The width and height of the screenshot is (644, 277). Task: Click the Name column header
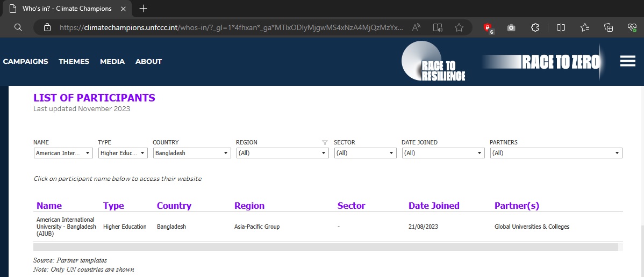pyautogui.click(x=49, y=206)
